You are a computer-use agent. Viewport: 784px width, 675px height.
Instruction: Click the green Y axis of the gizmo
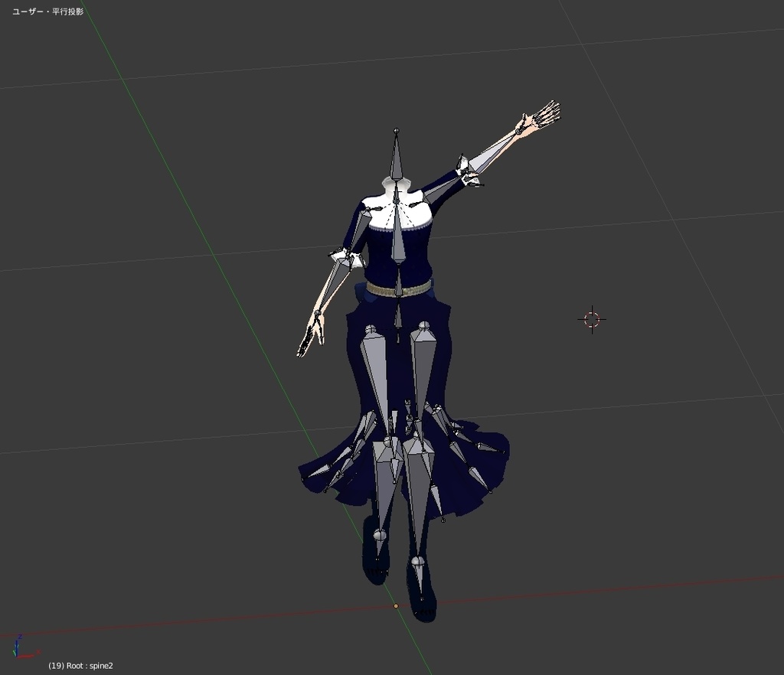(x=14, y=652)
